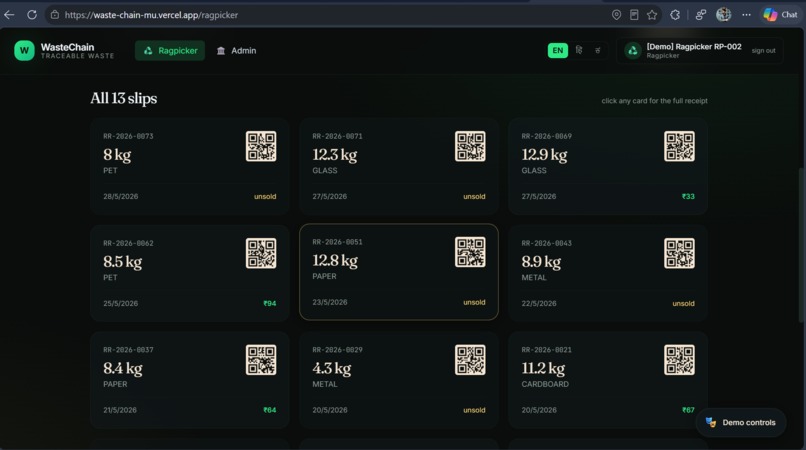Open the 8.9 kg METAL slip card
806x450 pixels.
click(608, 273)
